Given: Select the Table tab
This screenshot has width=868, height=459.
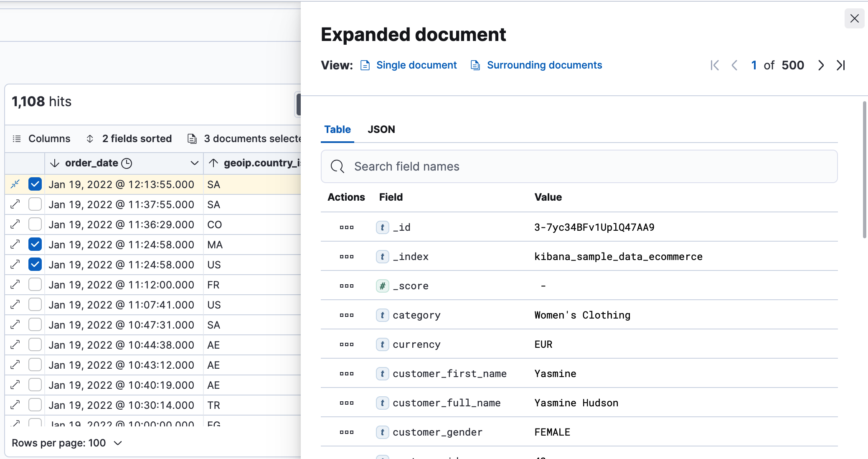Looking at the screenshot, I should point(337,130).
